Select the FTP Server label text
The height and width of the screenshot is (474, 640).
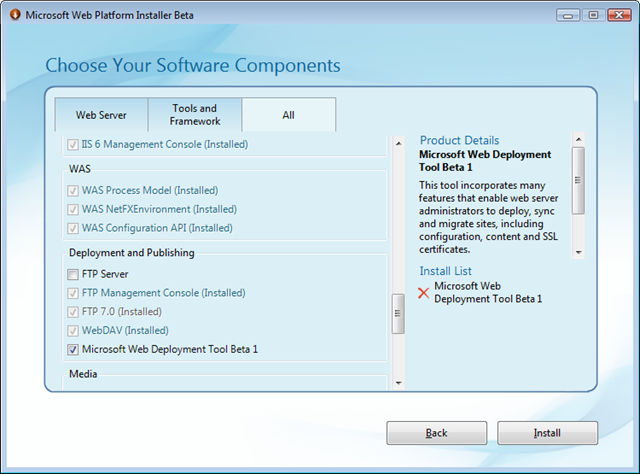[x=105, y=274]
